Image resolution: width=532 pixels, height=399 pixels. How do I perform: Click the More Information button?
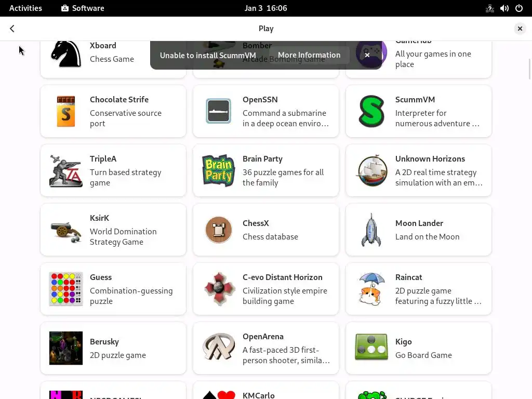click(x=309, y=55)
